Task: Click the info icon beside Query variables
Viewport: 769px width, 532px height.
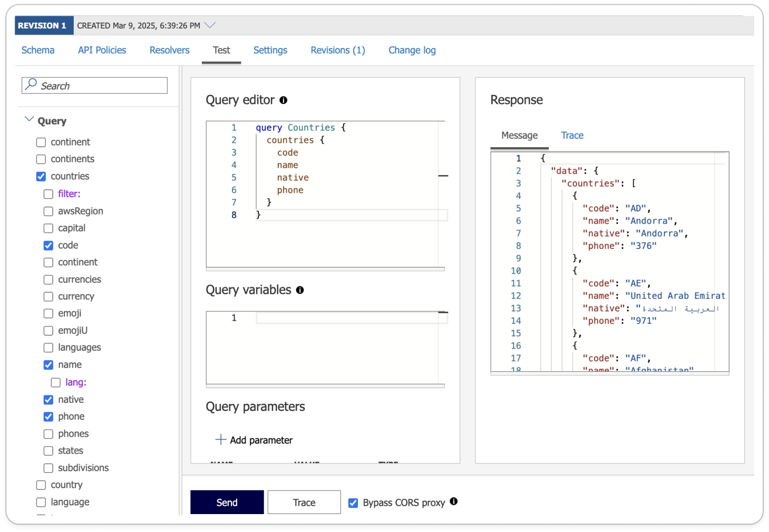Action: 300,290
